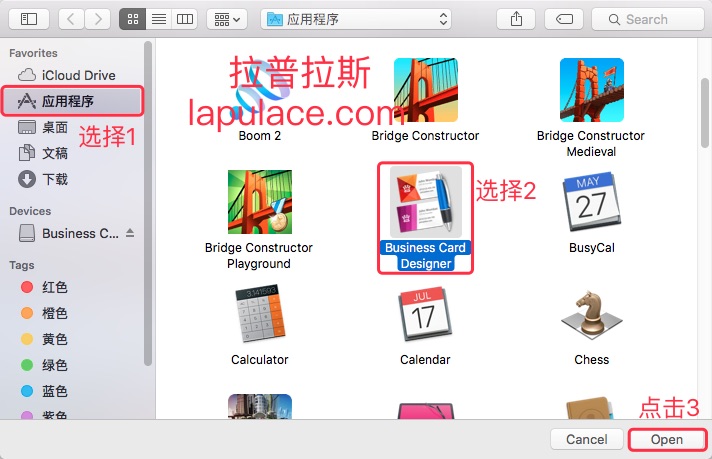Select the Bridge Constructor app icon
This screenshot has height=459, width=712.
(425, 90)
